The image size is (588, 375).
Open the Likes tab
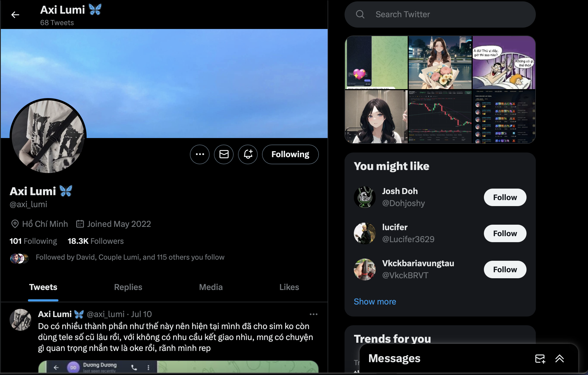tap(289, 287)
